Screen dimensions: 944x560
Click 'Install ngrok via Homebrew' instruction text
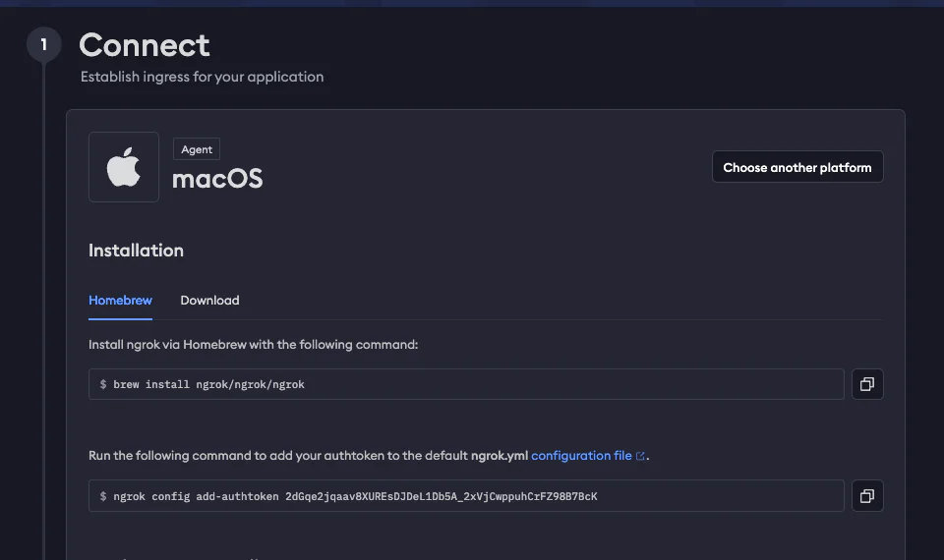[253, 345]
